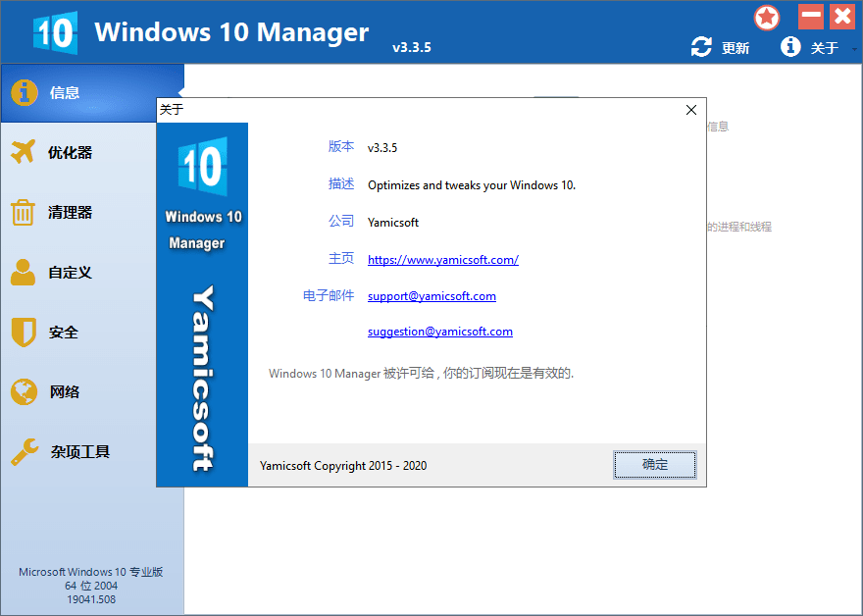Click the 电子邮件 field label
Image resolution: width=863 pixels, height=616 pixels.
click(329, 295)
